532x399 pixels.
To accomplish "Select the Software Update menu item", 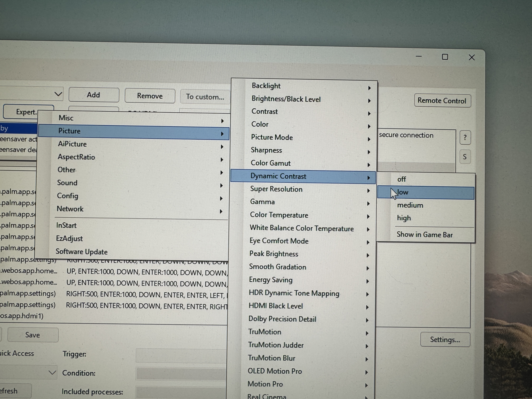I will click(82, 252).
